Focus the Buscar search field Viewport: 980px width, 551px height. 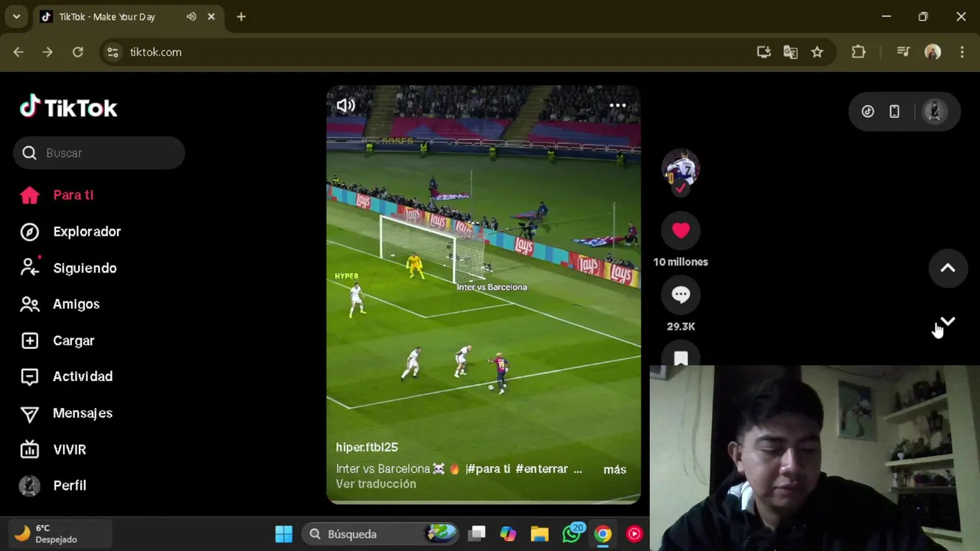click(x=99, y=153)
